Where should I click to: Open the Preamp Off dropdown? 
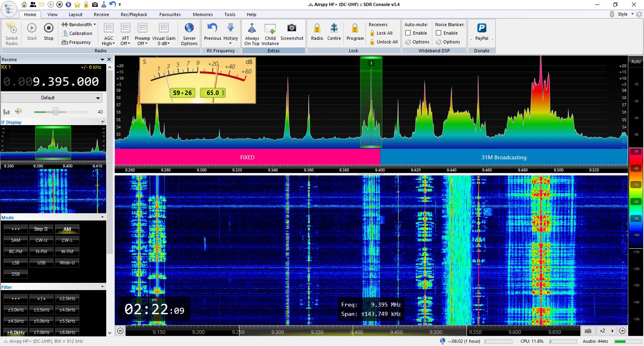(142, 34)
